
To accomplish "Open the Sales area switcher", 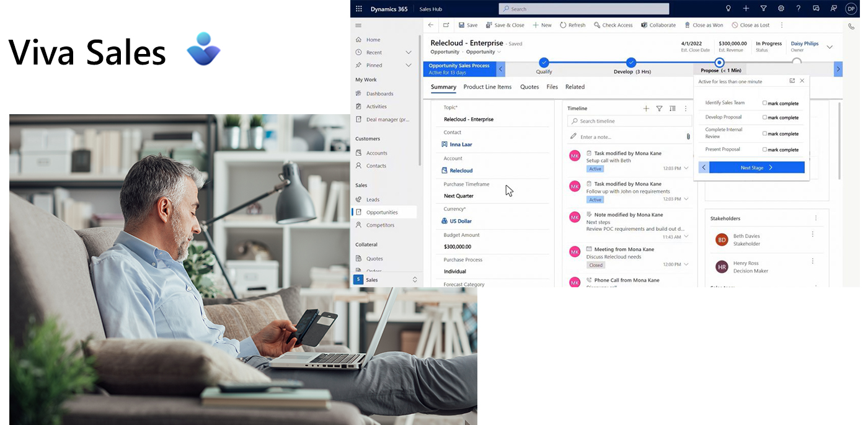I will pos(386,280).
